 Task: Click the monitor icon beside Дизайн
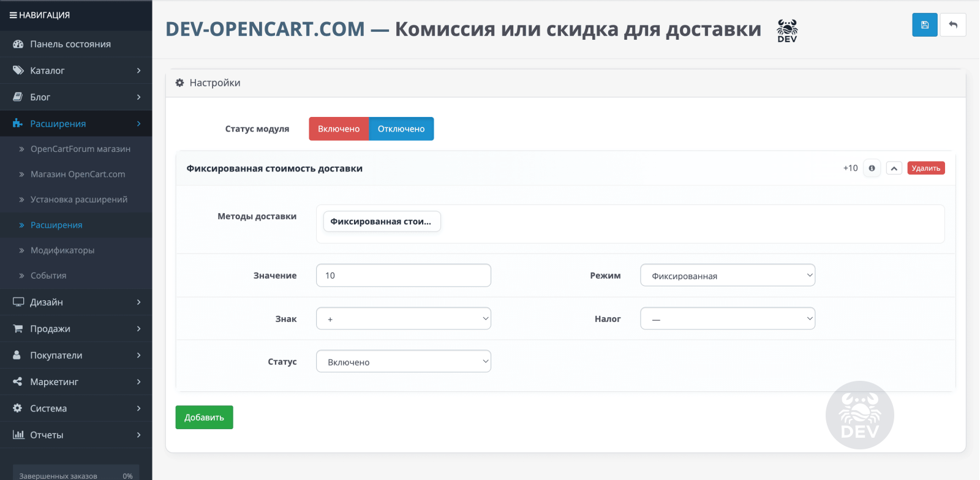[x=18, y=302]
